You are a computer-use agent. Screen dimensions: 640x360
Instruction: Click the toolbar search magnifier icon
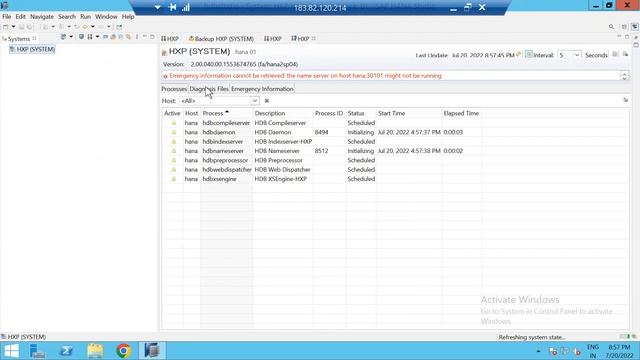coord(611,27)
